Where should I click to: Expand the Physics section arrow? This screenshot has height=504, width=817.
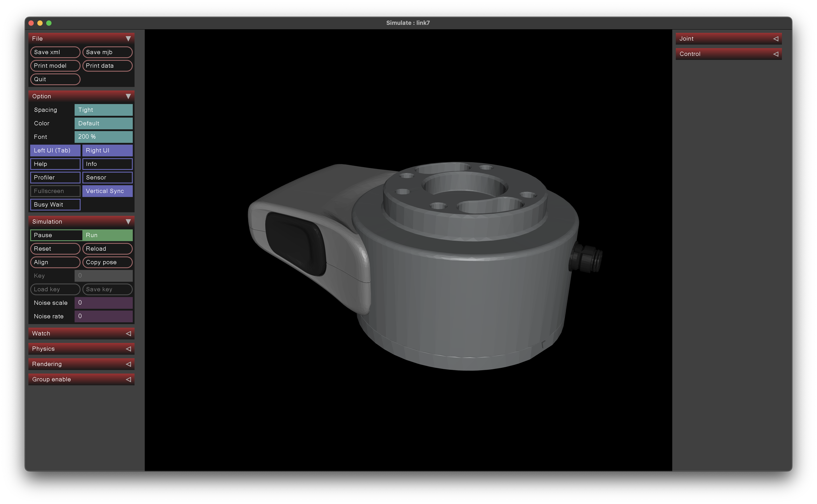pos(129,349)
